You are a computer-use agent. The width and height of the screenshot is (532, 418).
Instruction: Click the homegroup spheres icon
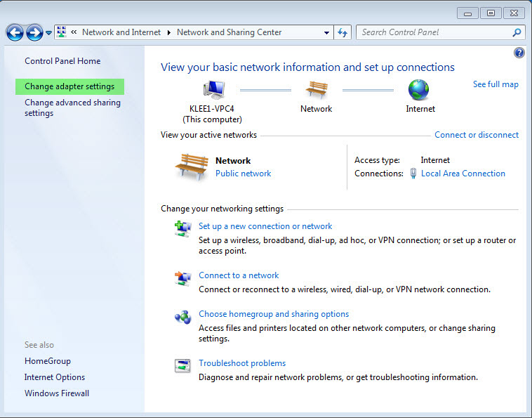(x=183, y=317)
